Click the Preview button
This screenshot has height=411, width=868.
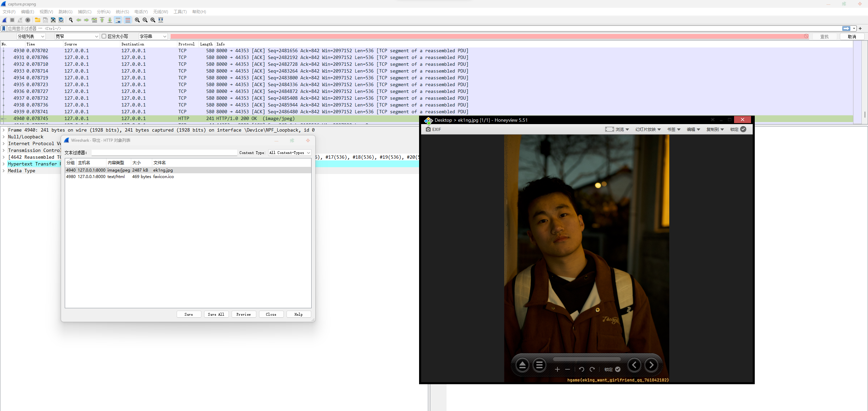pyautogui.click(x=243, y=314)
